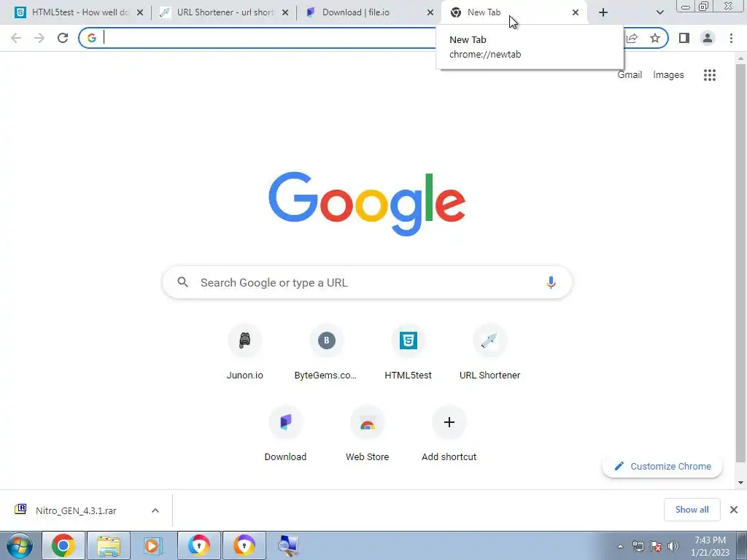Open the Google apps grid
Screen dimensions: 747x560
click(x=710, y=75)
